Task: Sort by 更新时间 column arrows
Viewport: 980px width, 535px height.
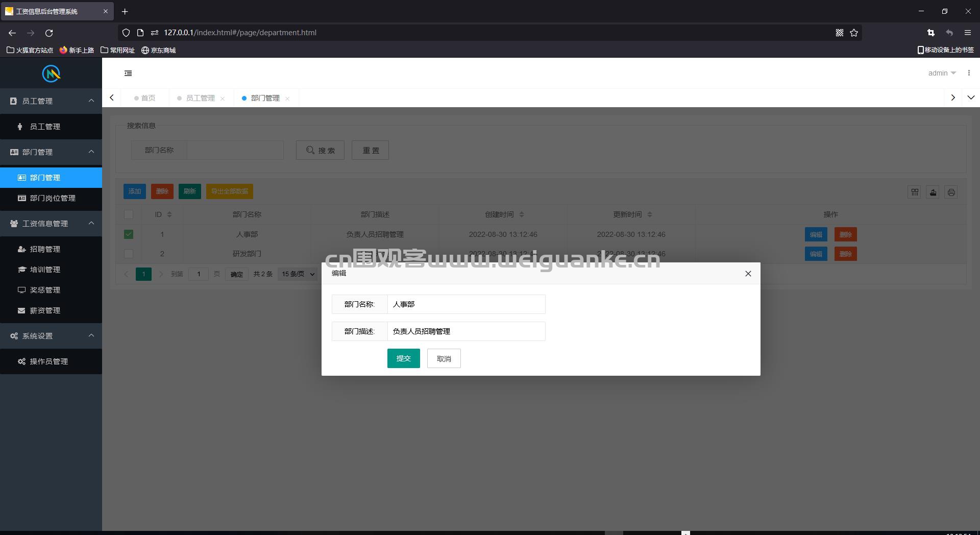Action: (x=649, y=214)
